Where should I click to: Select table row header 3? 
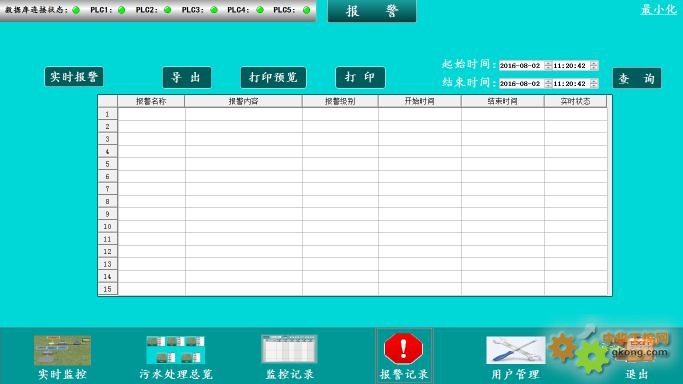pyautogui.click(x=108, y=139)
